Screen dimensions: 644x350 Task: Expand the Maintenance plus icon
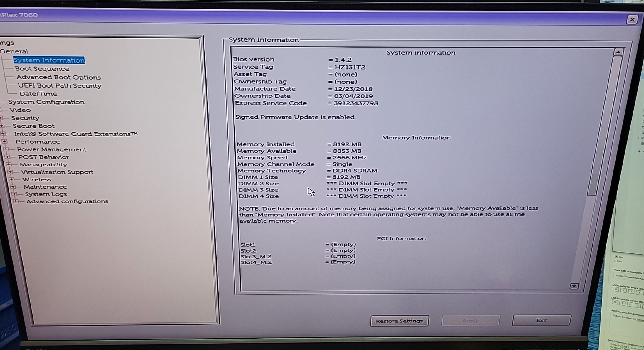coord(13,186)
